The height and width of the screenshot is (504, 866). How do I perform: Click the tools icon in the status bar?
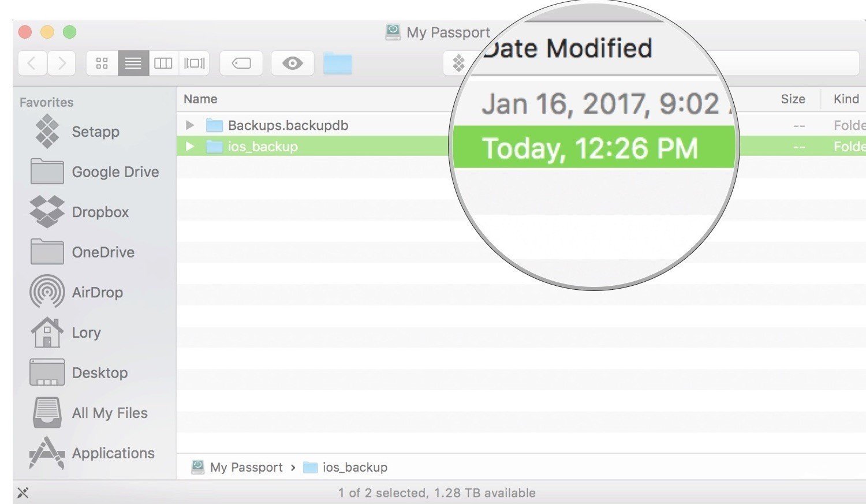pyautogui.click(x=23, y=492)
